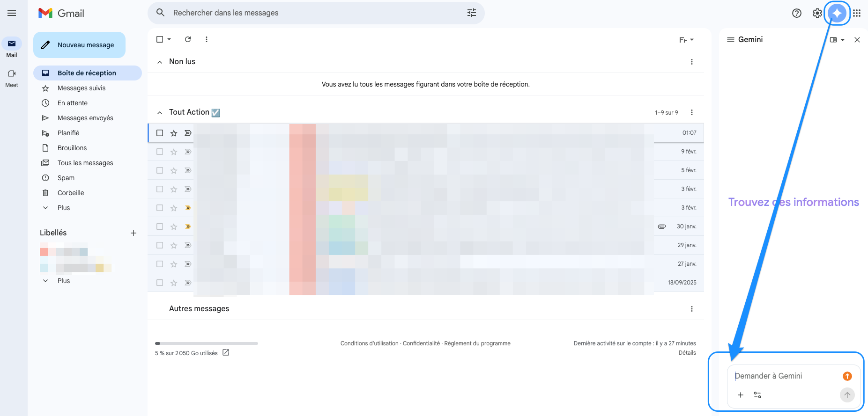Image resolution: width=868 pixels, height=416 pixels.
Task: Collapse the Non lus section
Action: click(160, 62)
